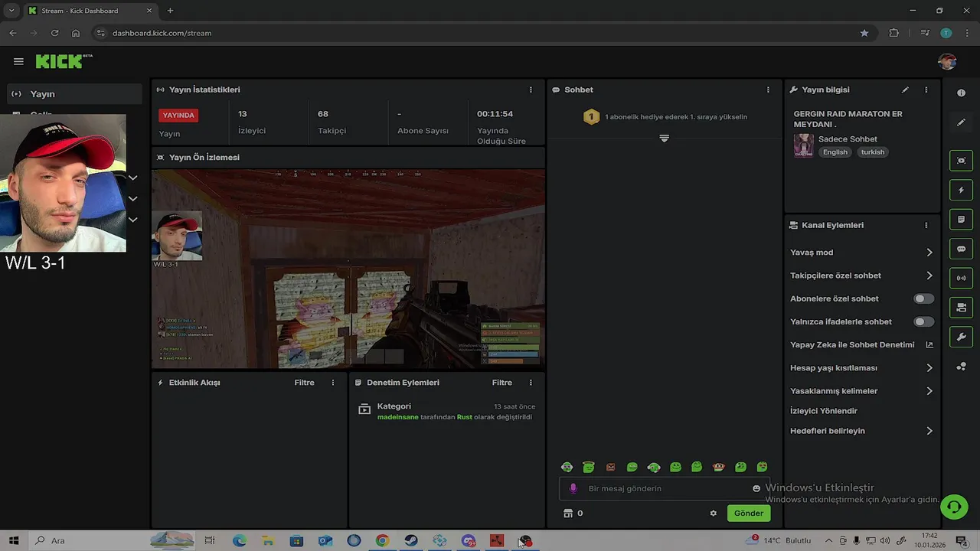The width and height of the screenshot is (980, 551).
Task: Toggle the chat bubble icon in right sidebar
Action: tap(961, 249)
